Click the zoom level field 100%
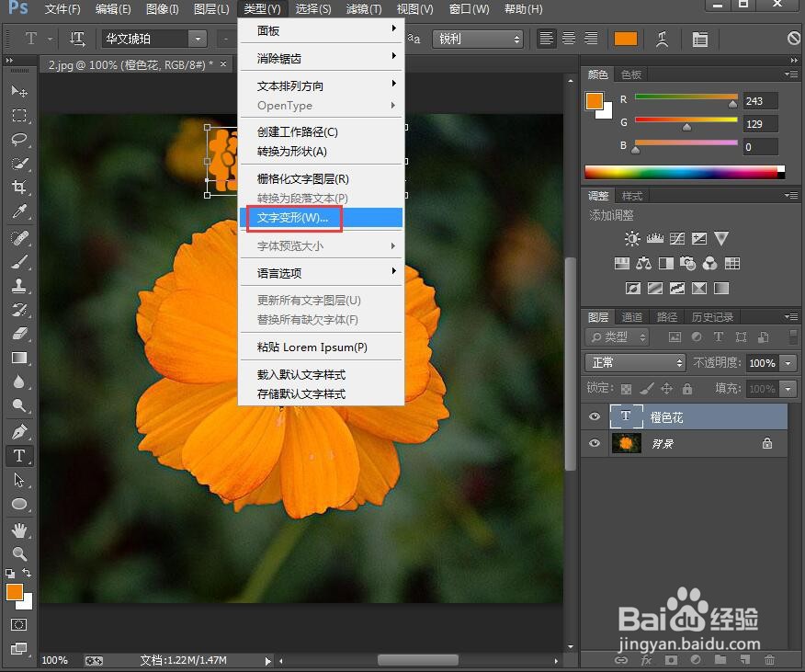 [x=55, y=660]
